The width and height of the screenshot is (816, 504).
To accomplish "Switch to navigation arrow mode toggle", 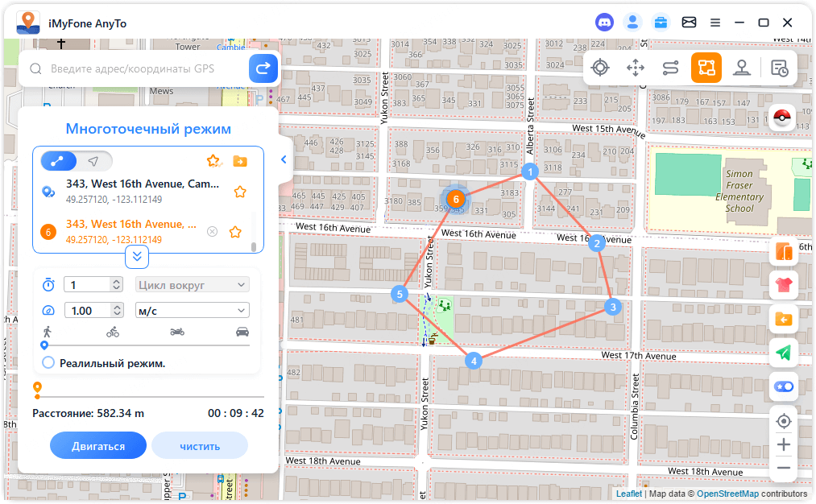I will click(93, 161).
